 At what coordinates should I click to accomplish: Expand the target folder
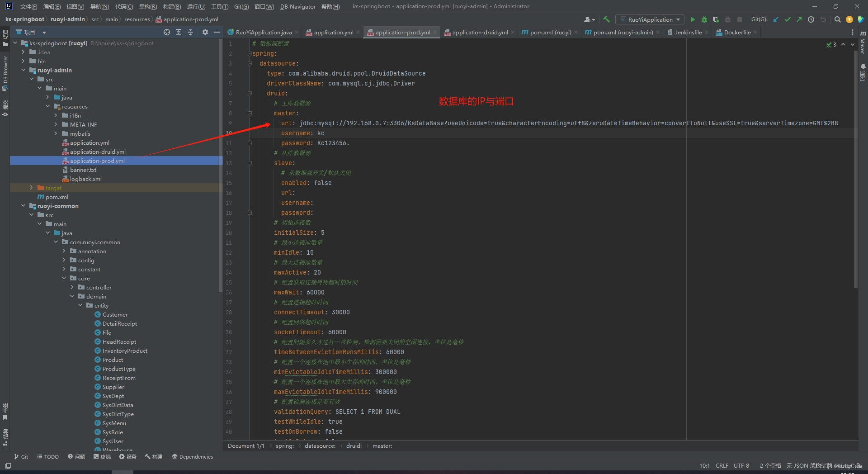31,188
